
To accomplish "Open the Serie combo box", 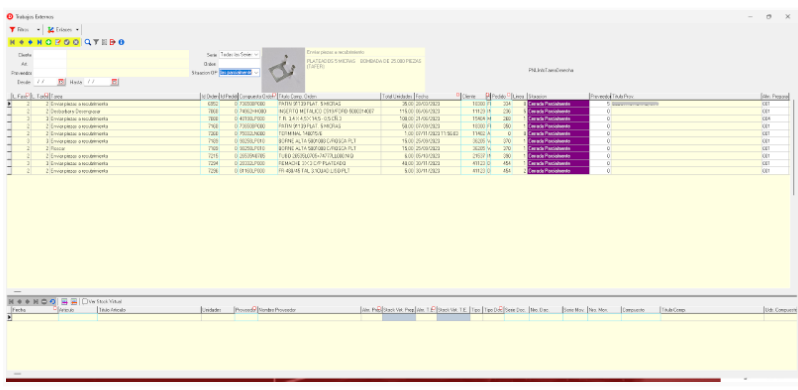I will pos(239,54).
